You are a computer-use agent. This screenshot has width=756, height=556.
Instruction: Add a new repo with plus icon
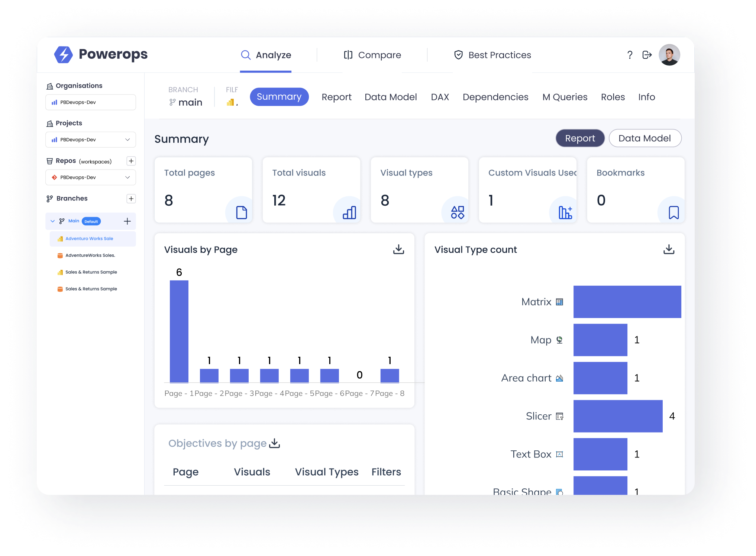(x=131, y=161)
